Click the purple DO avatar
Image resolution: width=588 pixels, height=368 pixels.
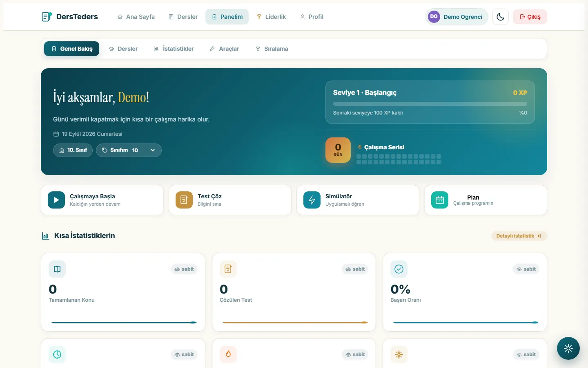pyautogui.click(x=434, y=17)
